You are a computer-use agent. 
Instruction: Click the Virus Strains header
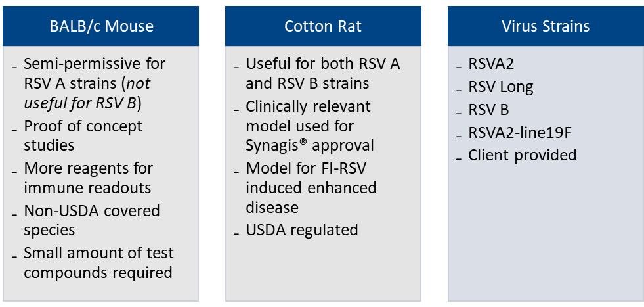pyautogui.click(x=546, y=26)
